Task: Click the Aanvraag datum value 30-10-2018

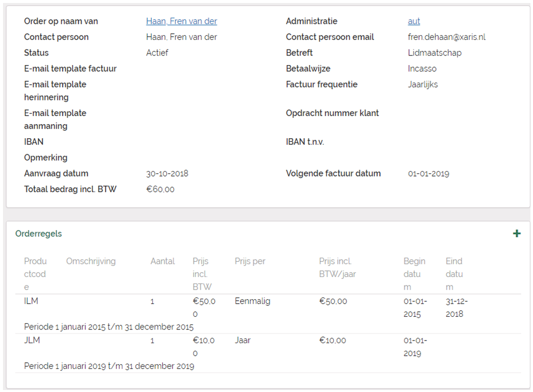Action: tap(167, 174)
